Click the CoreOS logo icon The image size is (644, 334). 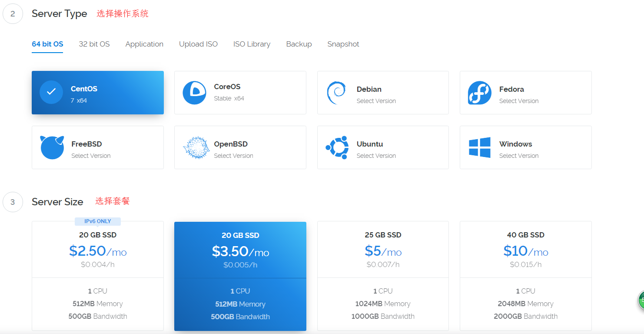[x=194, y=93]
